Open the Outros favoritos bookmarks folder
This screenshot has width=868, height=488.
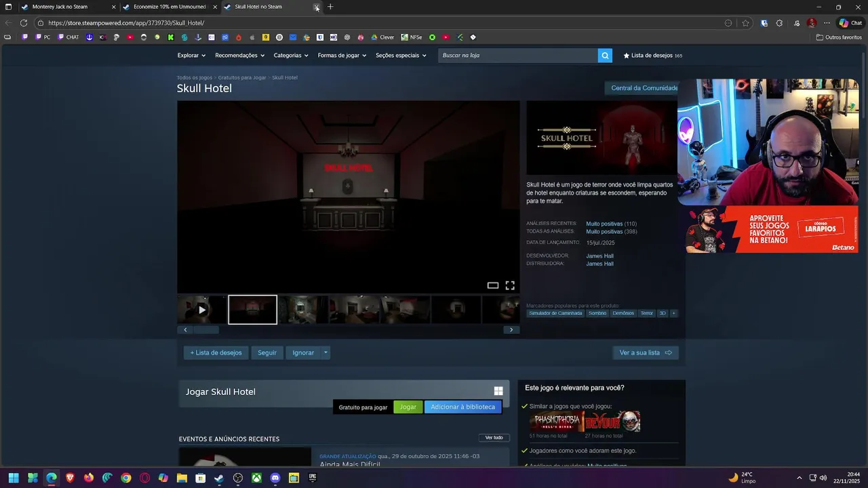[839, 37]
